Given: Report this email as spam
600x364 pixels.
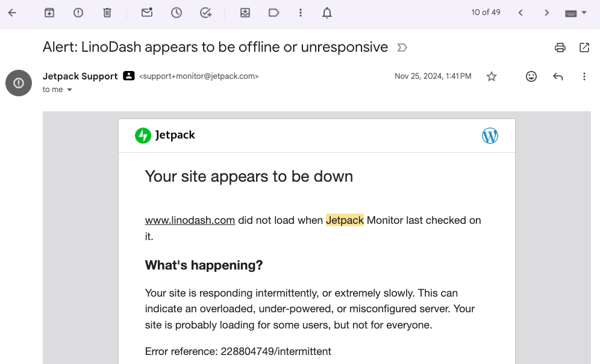Looking at the screenshot, I should (x=78, y=13).
